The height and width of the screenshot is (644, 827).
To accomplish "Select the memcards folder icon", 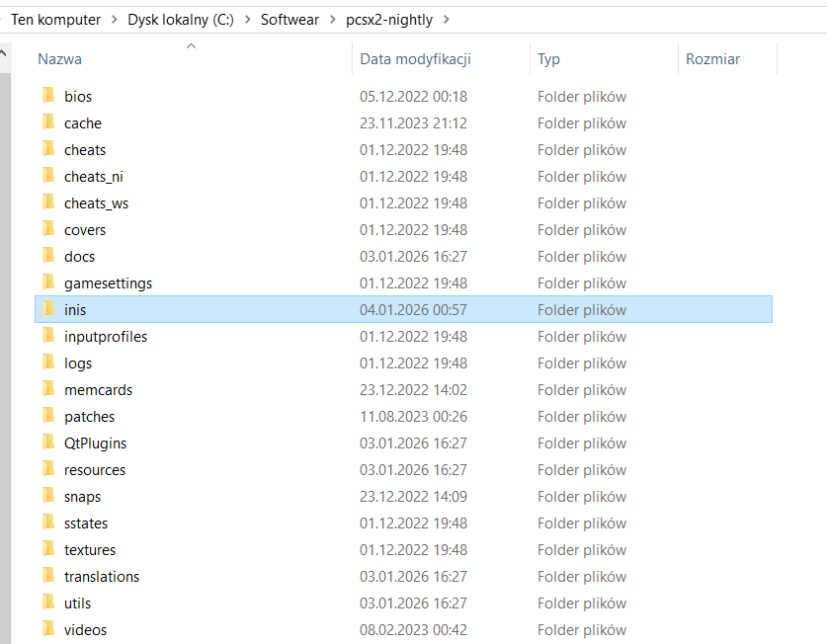I will tap(48, 389).
